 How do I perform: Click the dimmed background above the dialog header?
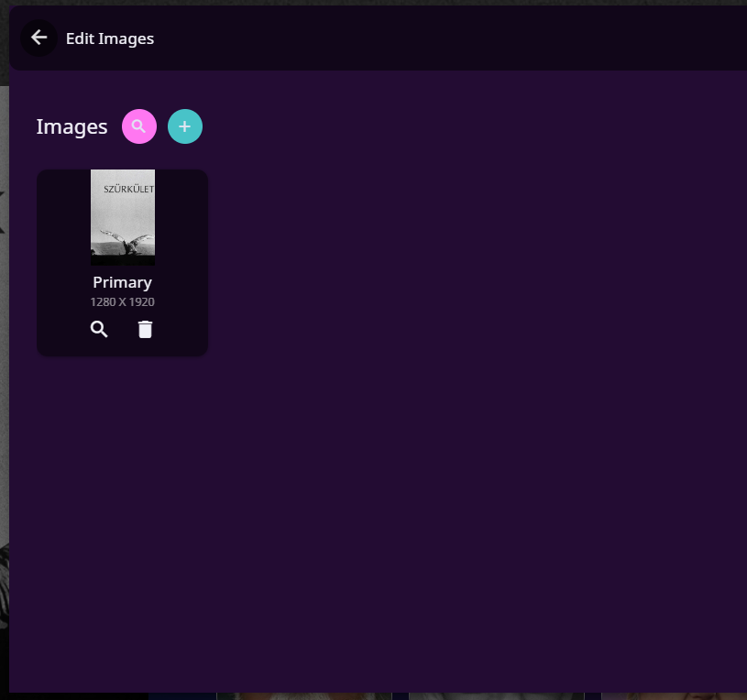(367, 3)
